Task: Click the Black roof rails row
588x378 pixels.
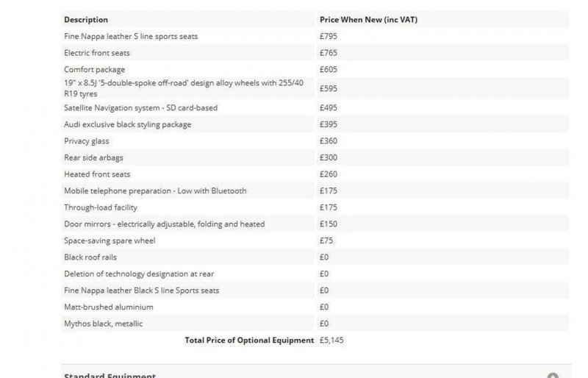Action: [x=315, y=257]
